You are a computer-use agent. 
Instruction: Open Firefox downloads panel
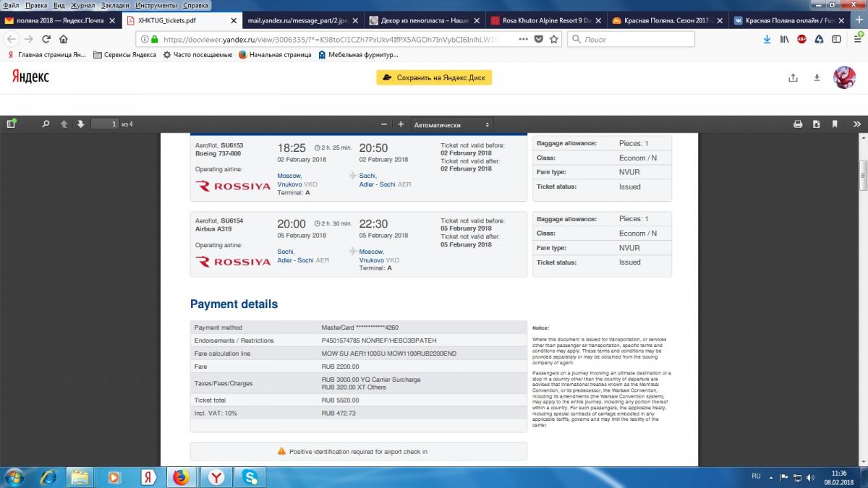(767, 39)
